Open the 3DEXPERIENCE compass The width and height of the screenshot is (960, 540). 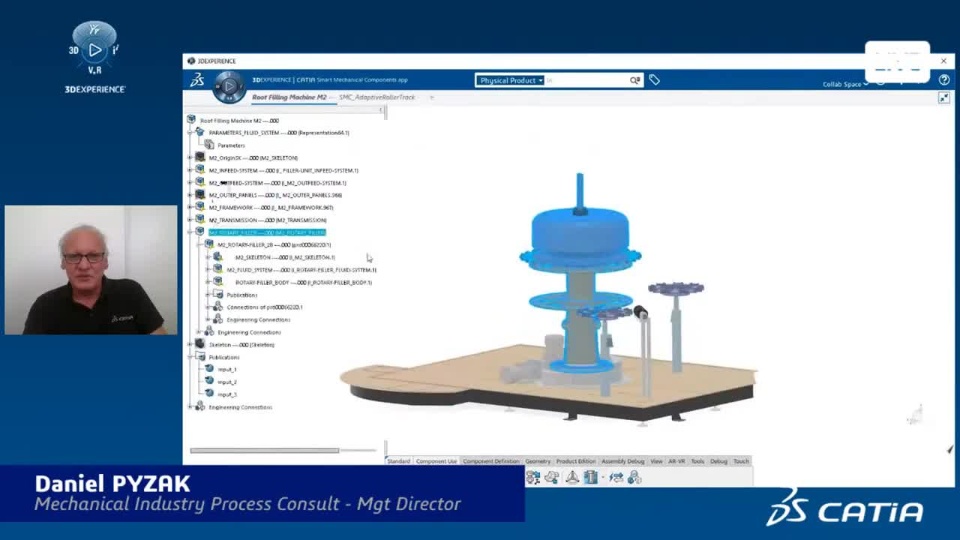click(x=230, y=86)
